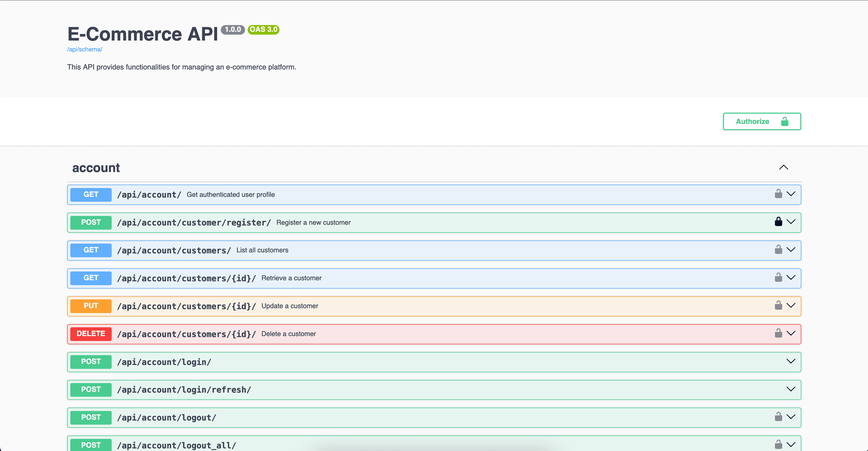Click lock icon on Retrieve a customer row

[x=778, y=277]
